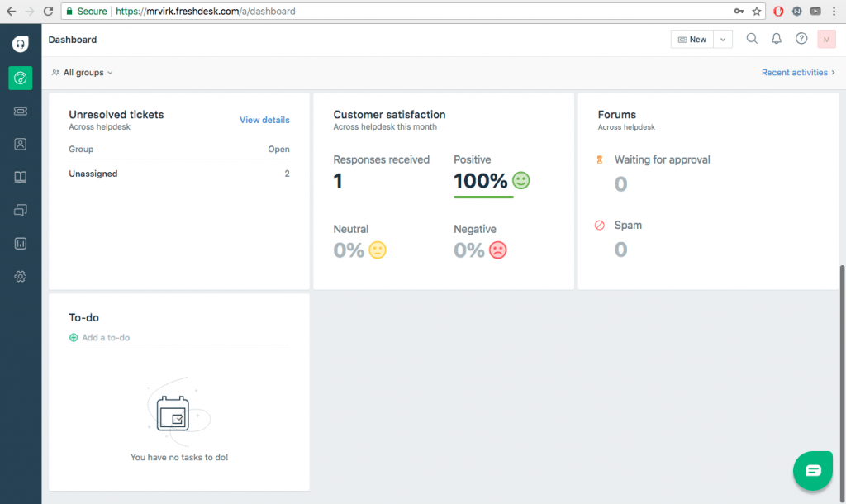Click the Open column header

point(278,149)
